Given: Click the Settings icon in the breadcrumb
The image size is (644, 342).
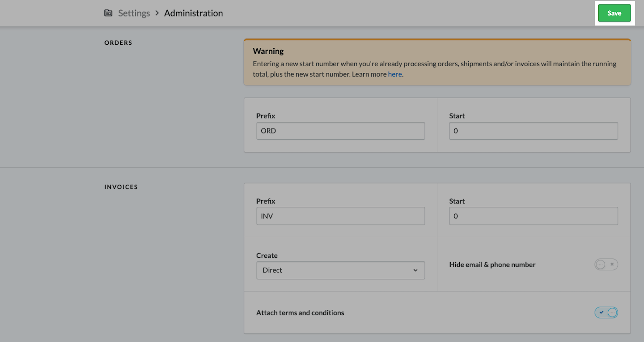Looking at the screenshot, I should point(108,13).
